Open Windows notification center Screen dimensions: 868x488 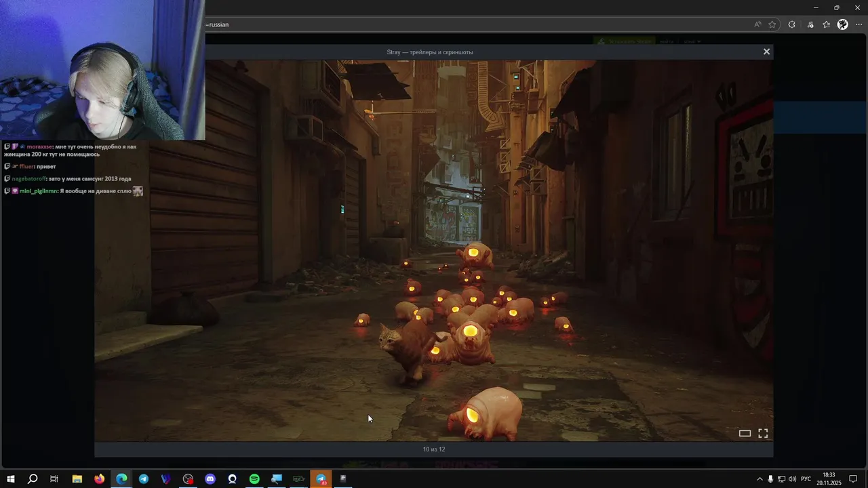click(x=853, y=479)
